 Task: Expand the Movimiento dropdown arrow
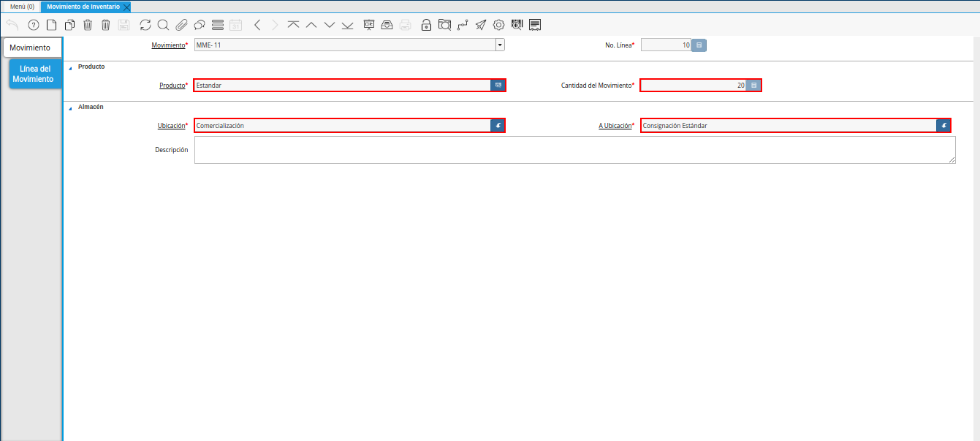point(500,45)
